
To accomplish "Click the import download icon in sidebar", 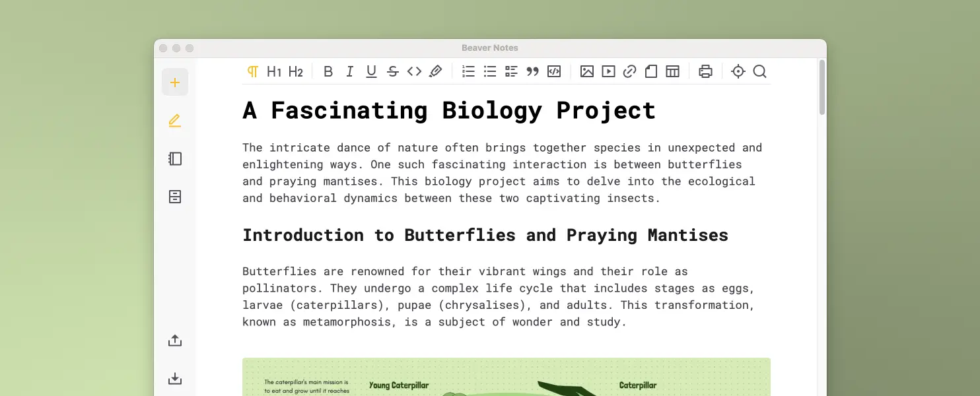I will point(175,379).
